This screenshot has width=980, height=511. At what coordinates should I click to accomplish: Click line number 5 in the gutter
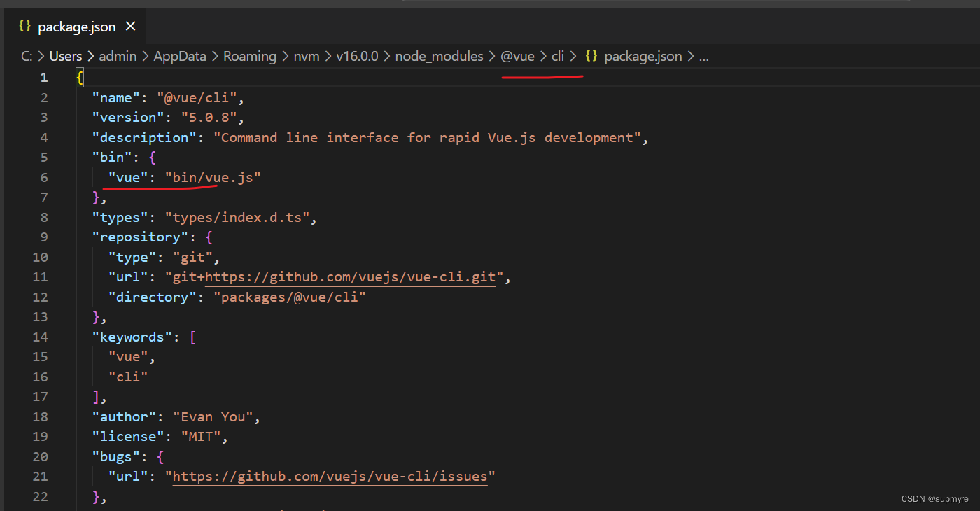pyautogui.click(x=45, y=157)
